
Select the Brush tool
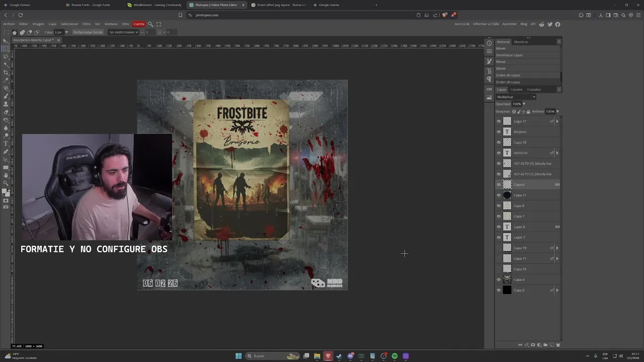click(x=6, y=96)
